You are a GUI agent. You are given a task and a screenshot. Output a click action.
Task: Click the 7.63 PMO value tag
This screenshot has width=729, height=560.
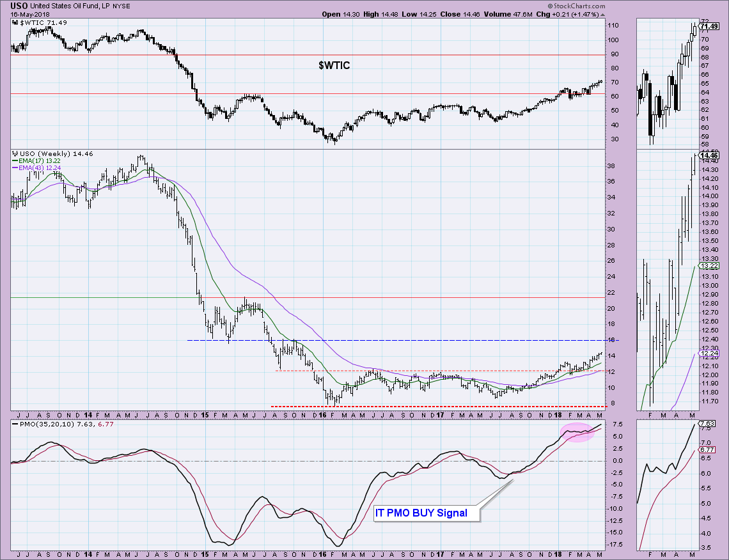[x=707, y=423]
